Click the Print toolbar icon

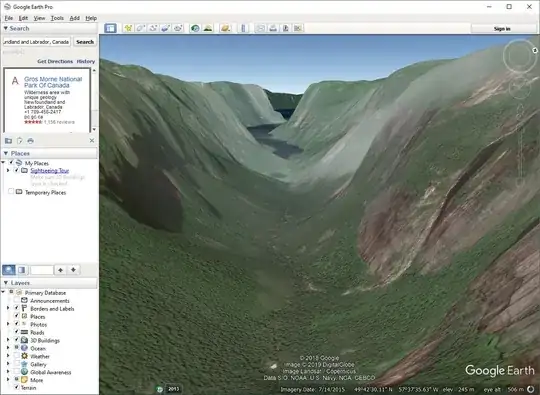pyautogui.click(x=273, y=28)
